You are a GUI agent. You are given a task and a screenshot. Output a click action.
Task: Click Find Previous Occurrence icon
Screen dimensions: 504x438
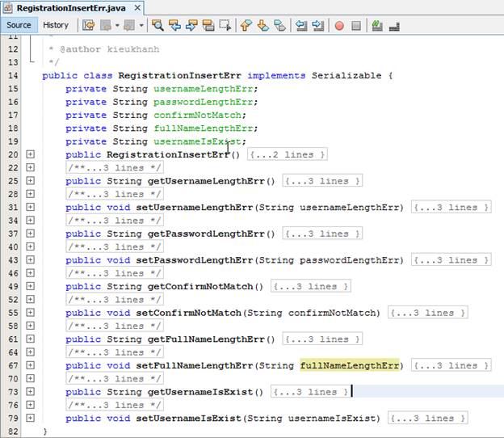174,25
